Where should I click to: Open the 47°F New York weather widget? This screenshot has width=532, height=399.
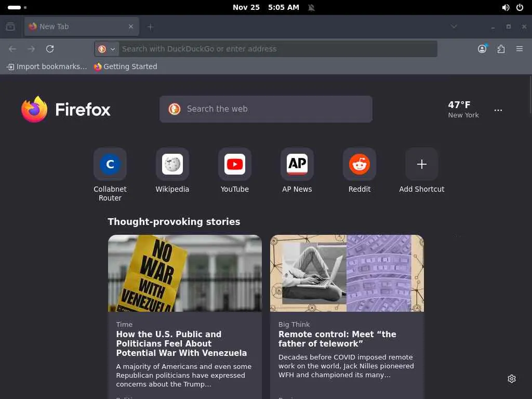tap(463, 110)
